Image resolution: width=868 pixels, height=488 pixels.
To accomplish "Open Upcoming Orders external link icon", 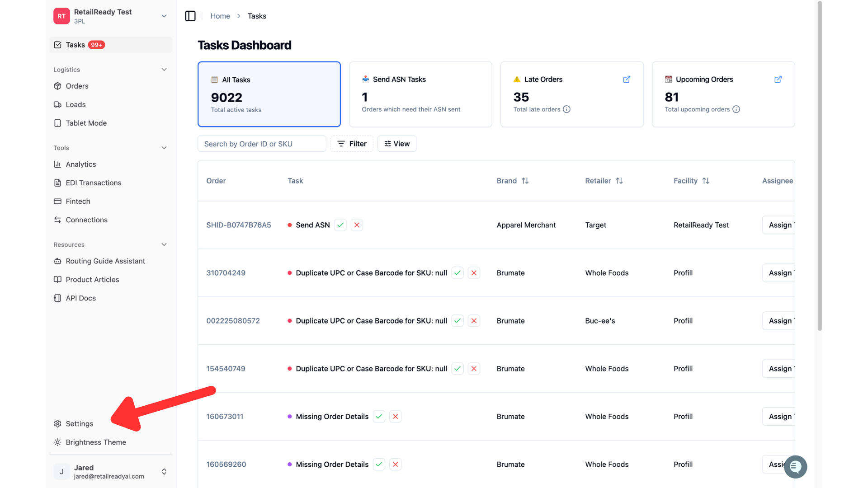I will click(x=778, y=80).
